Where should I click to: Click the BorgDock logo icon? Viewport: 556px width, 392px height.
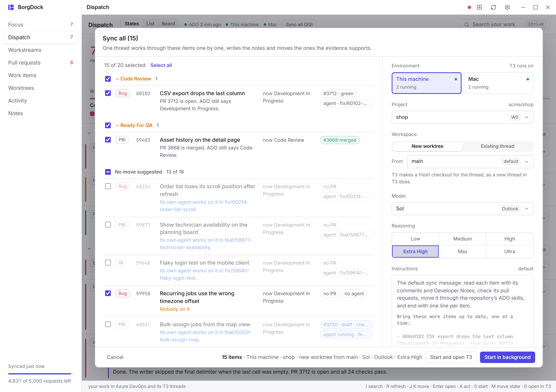click(11, 7)
